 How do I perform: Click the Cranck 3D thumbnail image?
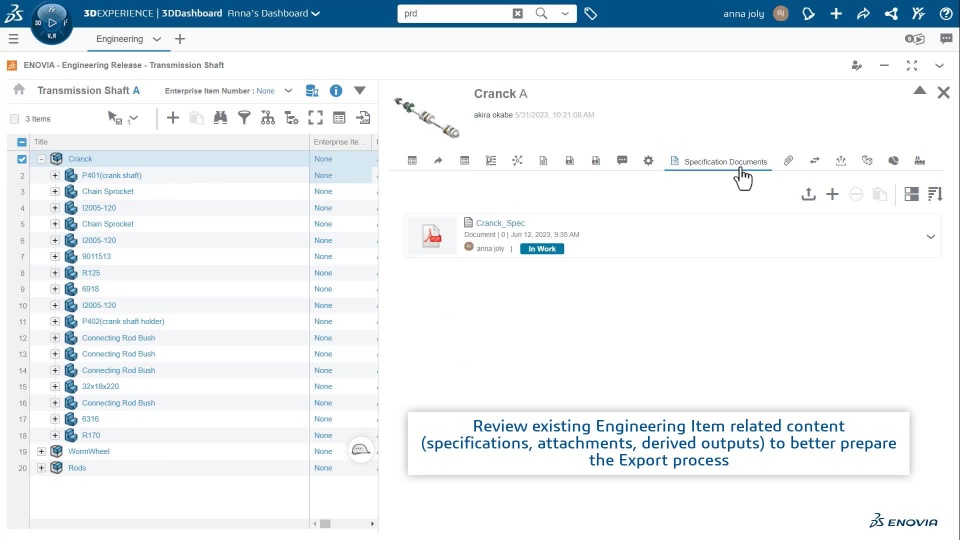[427, 117]
